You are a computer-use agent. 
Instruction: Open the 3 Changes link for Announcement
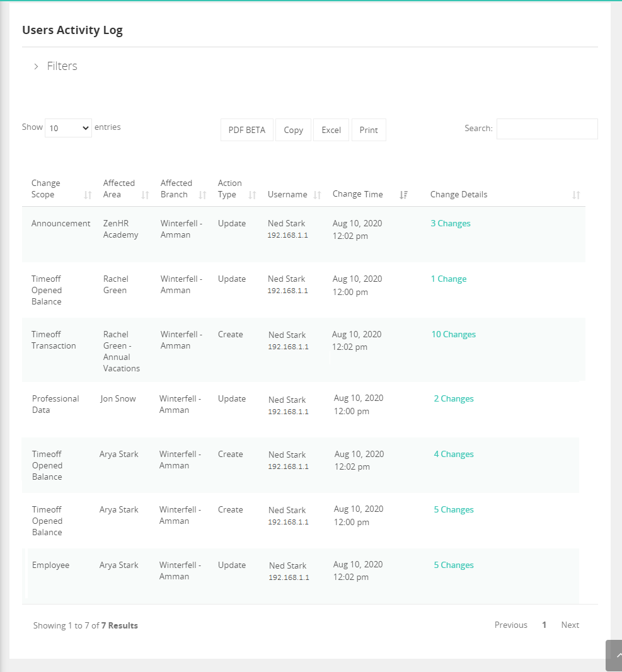(451, 224)
